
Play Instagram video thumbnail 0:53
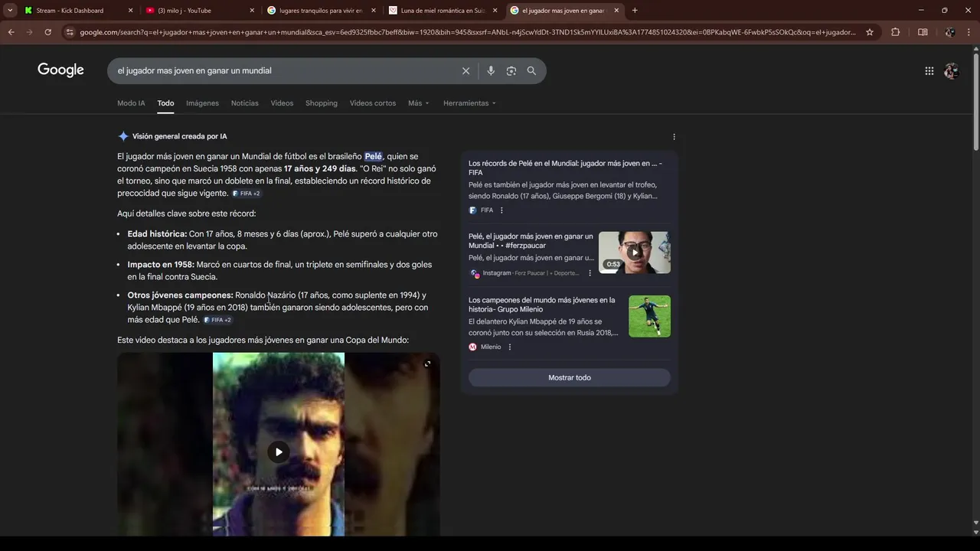point(635,253)
